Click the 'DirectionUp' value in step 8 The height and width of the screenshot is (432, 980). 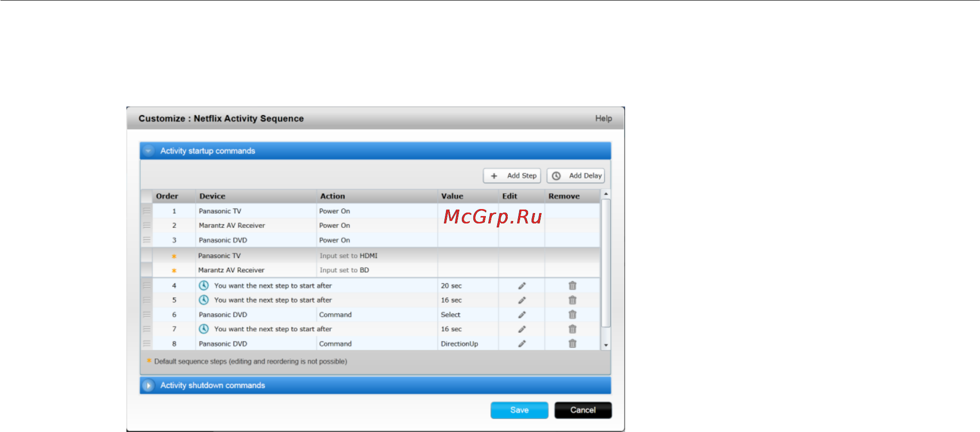click(459, 344)
